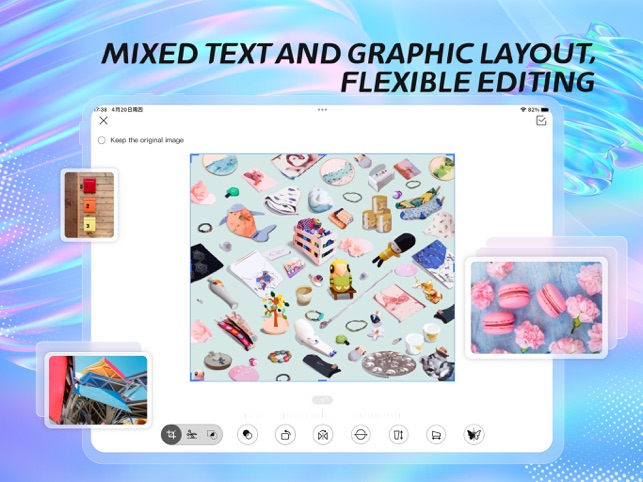Open the colorful architecture photo thumbnail
Viewport: 643px width, 482px height.
98,390
